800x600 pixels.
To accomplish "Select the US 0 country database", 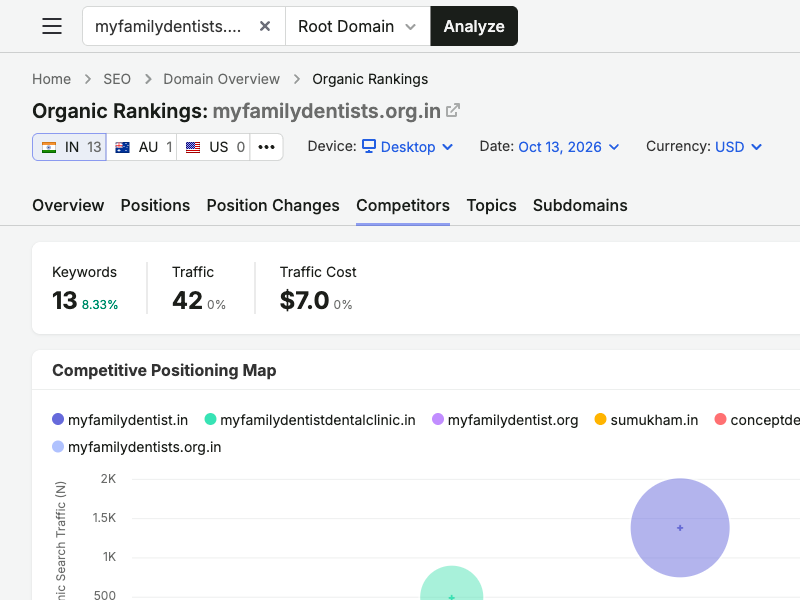I will point(213,147).
